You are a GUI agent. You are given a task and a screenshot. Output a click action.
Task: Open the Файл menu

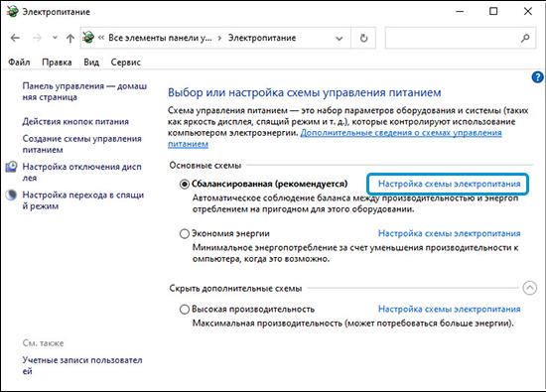pyautogui.click(x=19, y=63)
